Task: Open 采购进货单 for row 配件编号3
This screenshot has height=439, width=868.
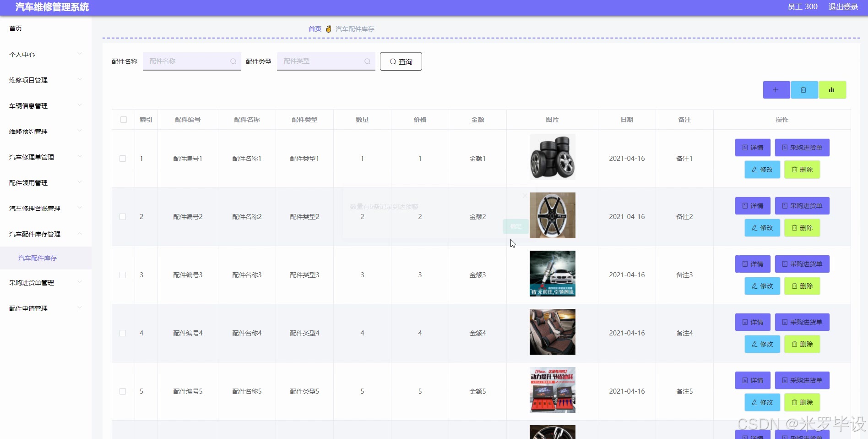Action: click(802, 264)
